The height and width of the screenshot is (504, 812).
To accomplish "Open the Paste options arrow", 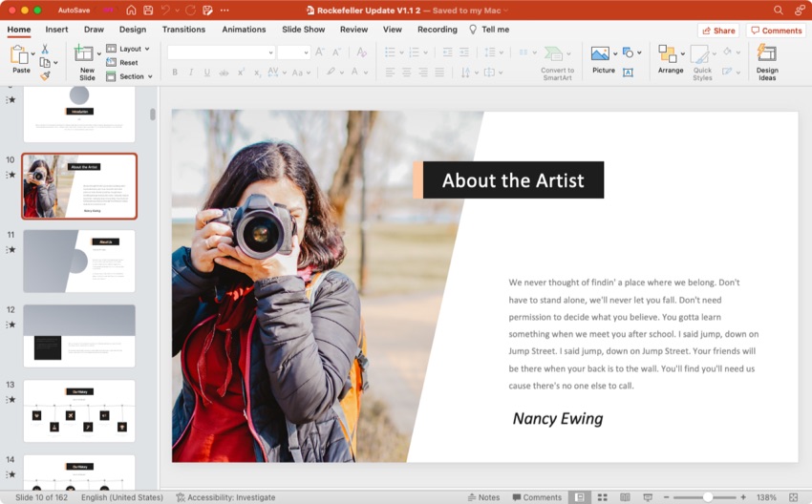I will click(33, 53).
